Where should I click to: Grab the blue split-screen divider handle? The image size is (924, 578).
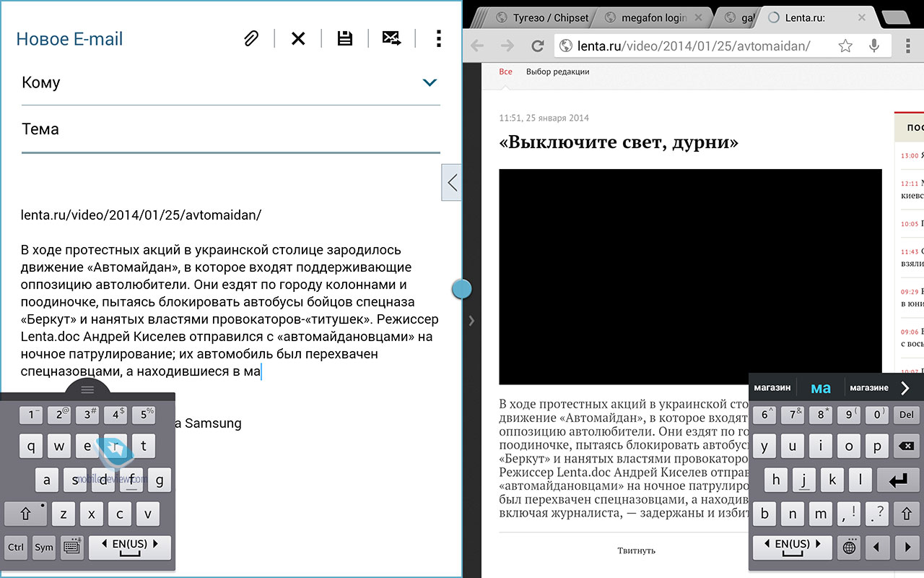tap(461, 289)
